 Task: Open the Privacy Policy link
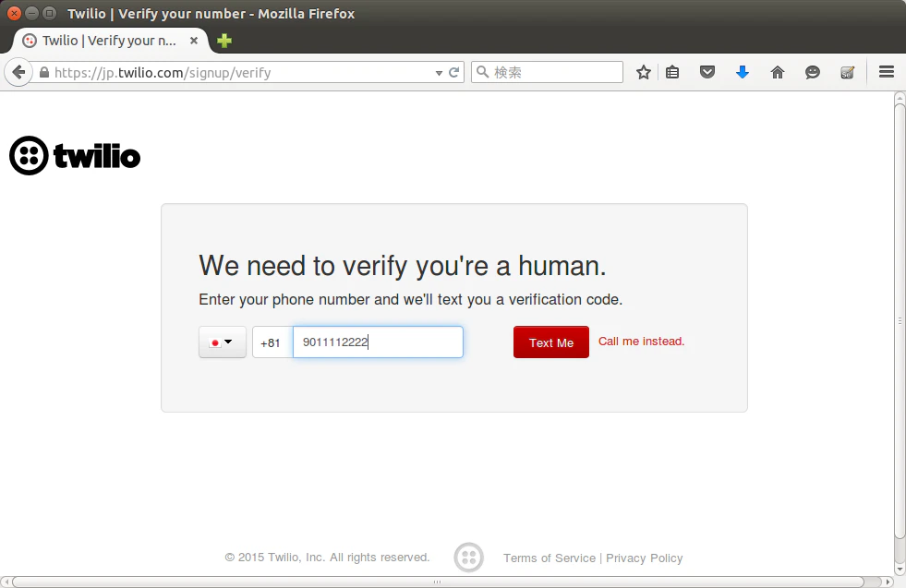pyautogui.click(x=645, y=558)
